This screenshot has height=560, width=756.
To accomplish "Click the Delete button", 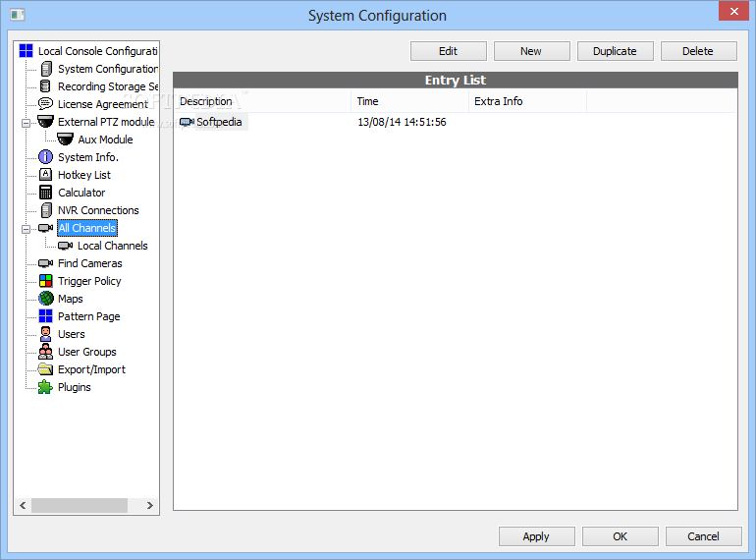I will 698,51.
